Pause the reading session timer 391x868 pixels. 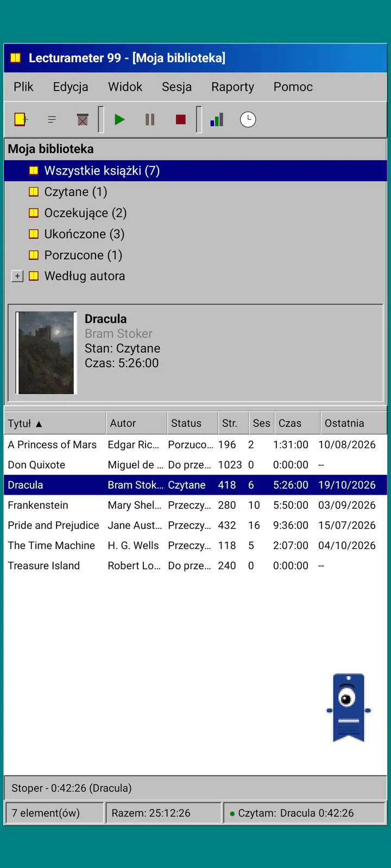150,119
